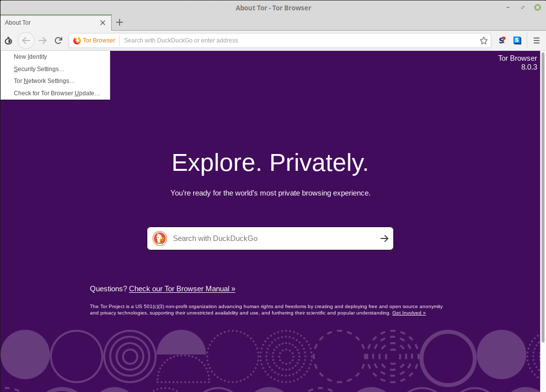Click the Tor Browser 8.0.3 version text
The width and height of the screenshot is (546, 392).
click(517, 63)
